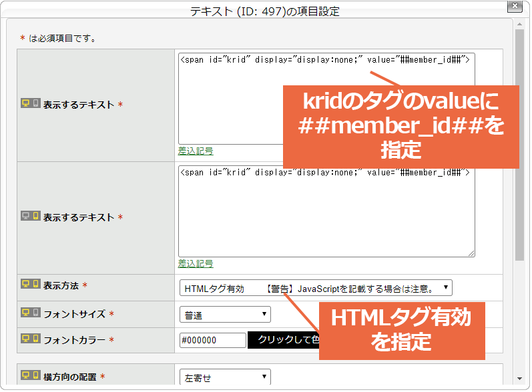Image resolution: width=532 pixels, height=392 pixels.
Task: Click the フォントカラー label
Action: 74,340
